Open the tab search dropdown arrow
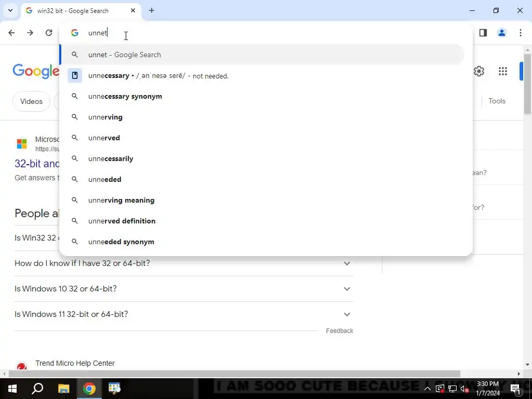This screenshot has width=532, height=399. pyautogui.click(x=10, y=10)
